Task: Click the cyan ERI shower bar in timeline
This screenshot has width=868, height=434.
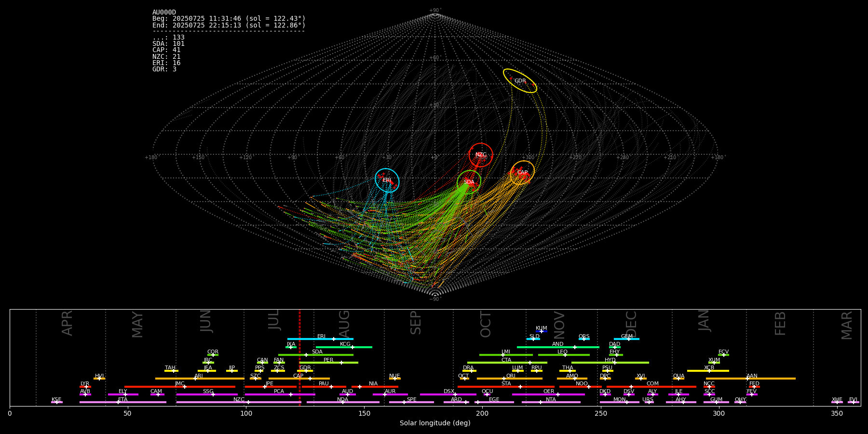Action: point(320,339)
